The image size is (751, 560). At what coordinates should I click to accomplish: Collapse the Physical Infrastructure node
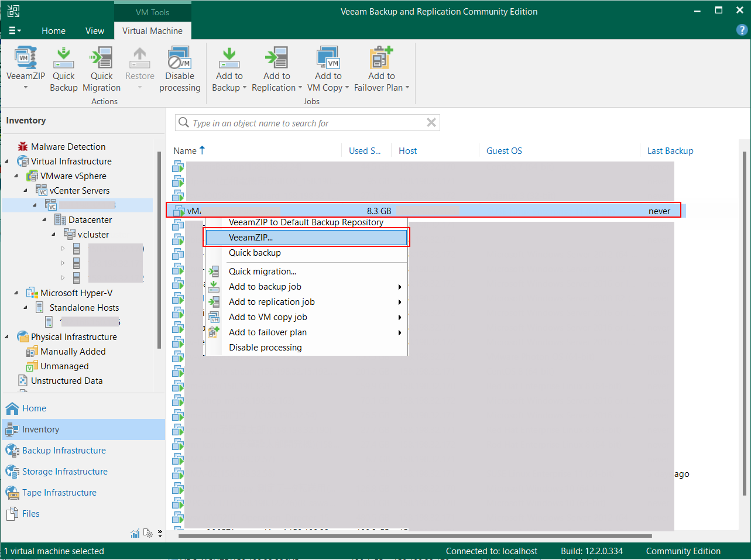(7, 337)
